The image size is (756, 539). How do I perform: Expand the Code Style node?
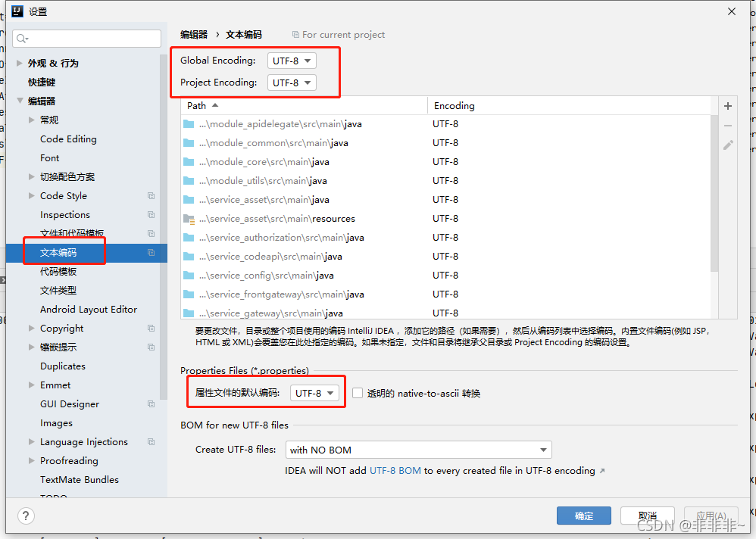coord(31,196)
